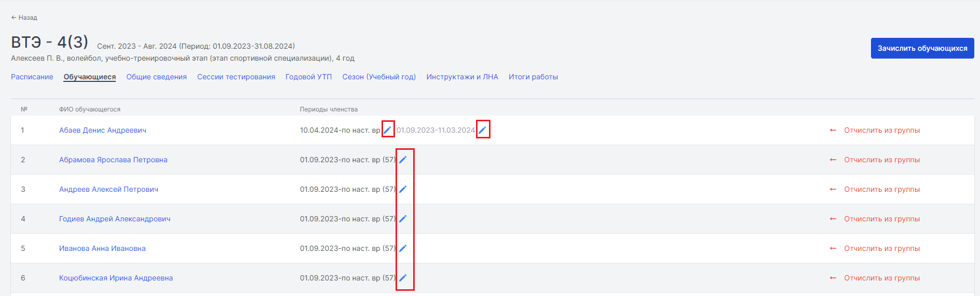This screenshot has height=296, width=980.
Task: Click the pencil icon for Иванова Анна Ивановна
Action: point(403,248)
